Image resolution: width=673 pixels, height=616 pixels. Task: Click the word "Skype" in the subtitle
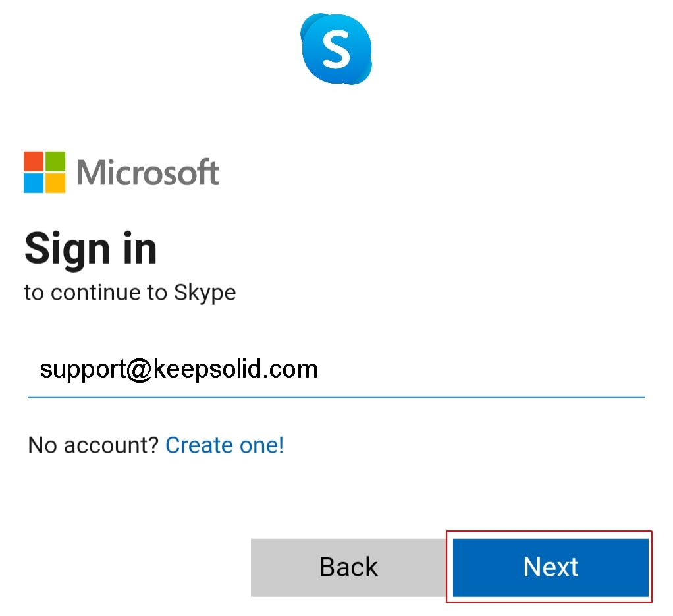point(205,293)
